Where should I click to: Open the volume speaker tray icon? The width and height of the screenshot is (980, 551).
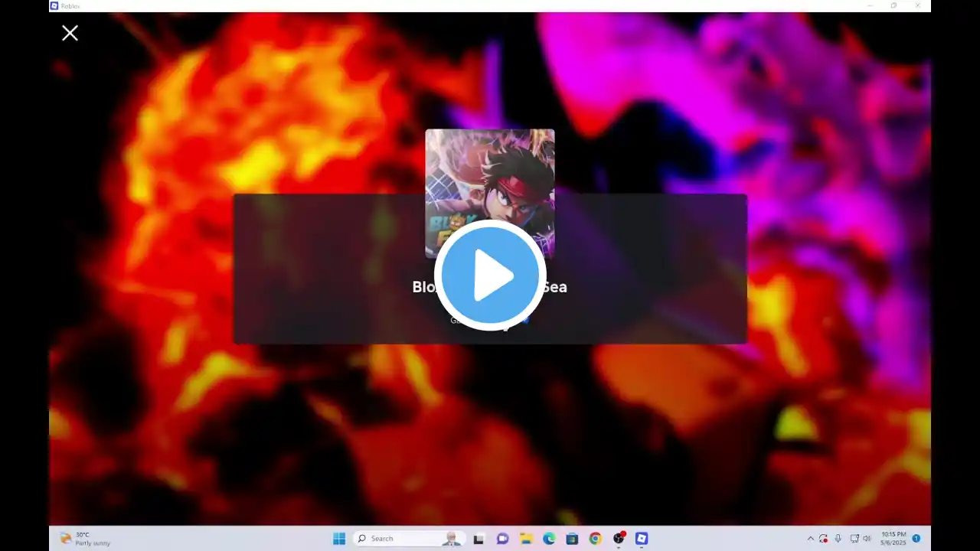pos(867,539)
